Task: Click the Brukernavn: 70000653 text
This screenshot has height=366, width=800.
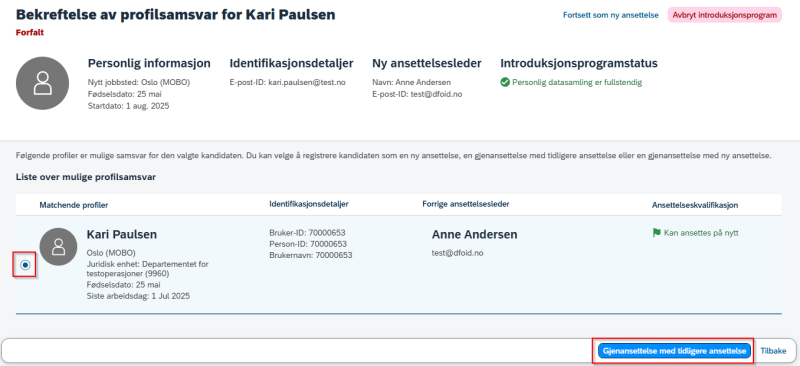Action: pyautogui.click(x=311, y=255)
